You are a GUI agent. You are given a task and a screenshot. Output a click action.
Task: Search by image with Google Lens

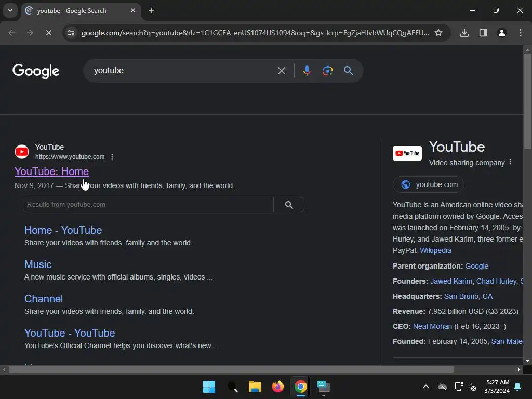tap(327, 71)
